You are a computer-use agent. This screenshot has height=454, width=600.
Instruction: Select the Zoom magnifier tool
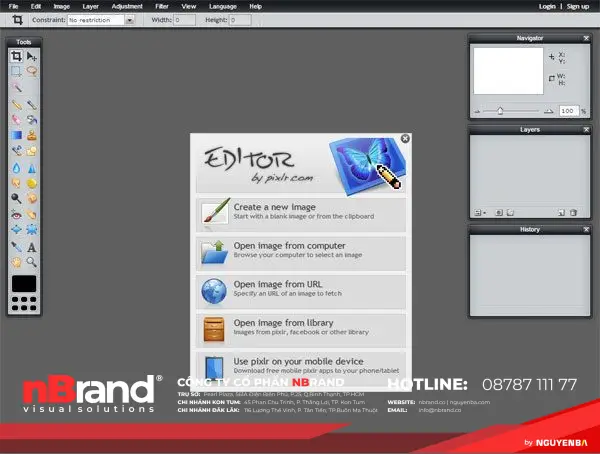pyautogui.click(x=32, y=262)
